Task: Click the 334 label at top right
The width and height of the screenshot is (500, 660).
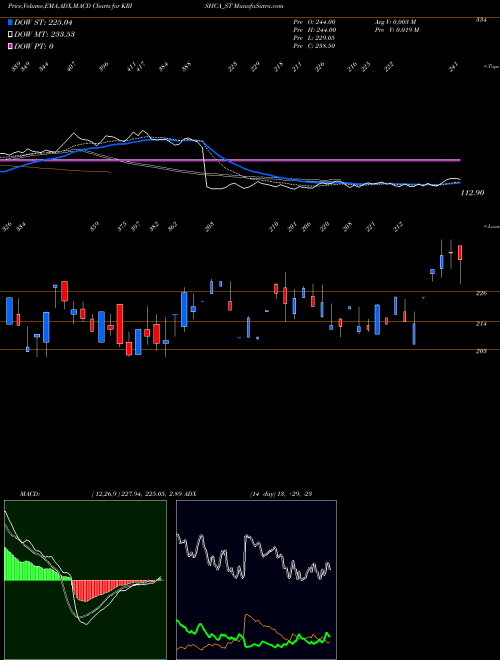Action: click(x=481, y=20)
